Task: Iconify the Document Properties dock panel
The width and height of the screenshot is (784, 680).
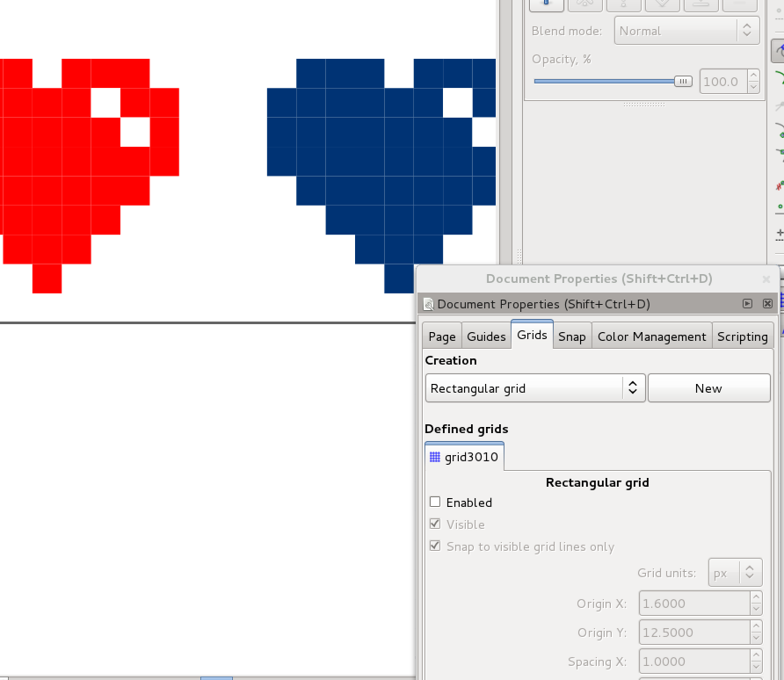Action: point(747,304)
